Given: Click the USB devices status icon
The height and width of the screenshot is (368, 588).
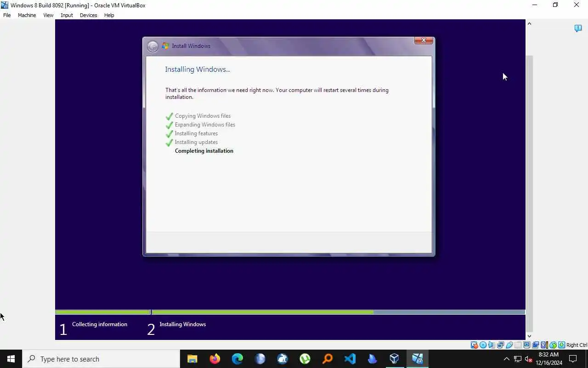Looking at the screenshot, I should [x=509, y=345].
